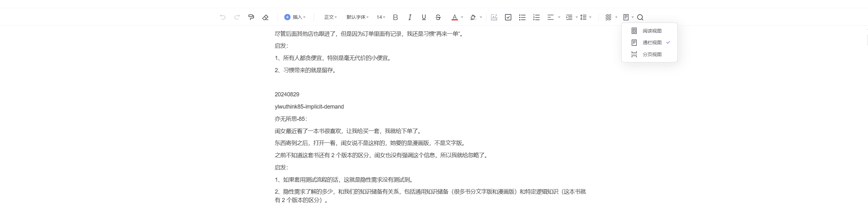The image size is (868, 208).
Task: Toggle the numbered list
Action: point(536,17)
